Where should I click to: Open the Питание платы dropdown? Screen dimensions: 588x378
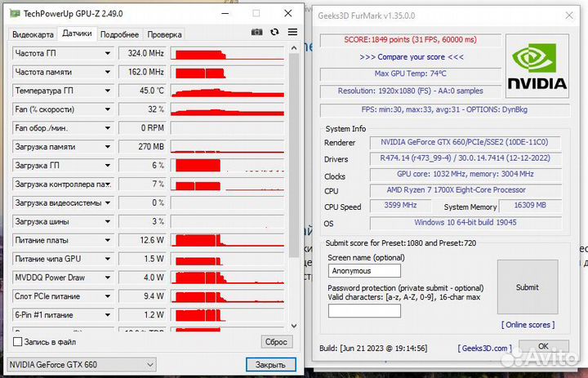point(108,240)
